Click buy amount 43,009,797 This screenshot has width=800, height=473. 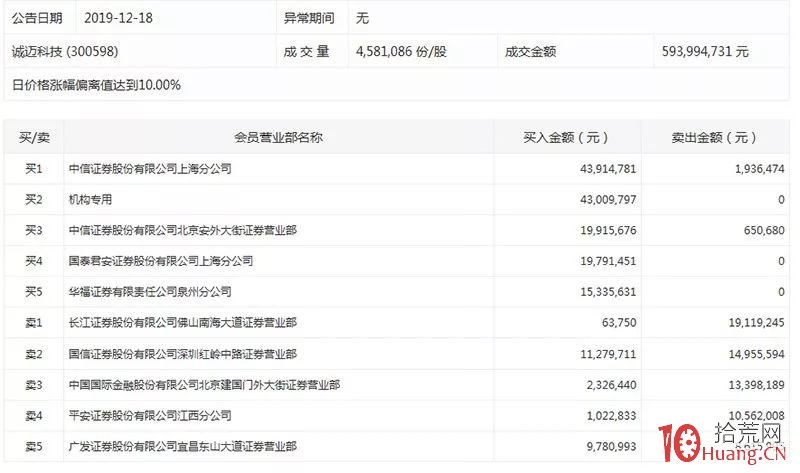click(x=608, y=200)
